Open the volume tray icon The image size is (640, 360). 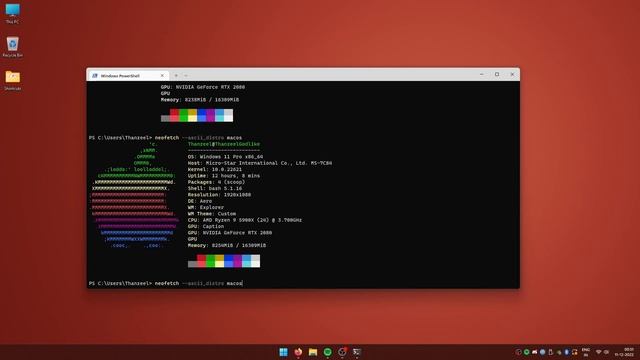606,352
